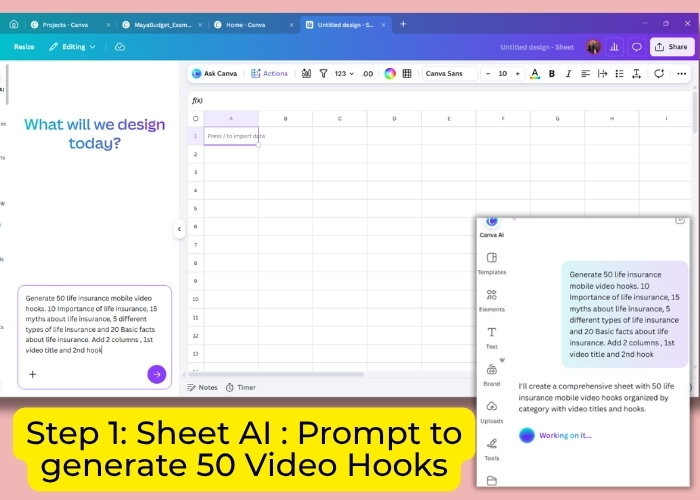Click the Ask Canva button
The image size is (700, 500).
coord(214,74)
